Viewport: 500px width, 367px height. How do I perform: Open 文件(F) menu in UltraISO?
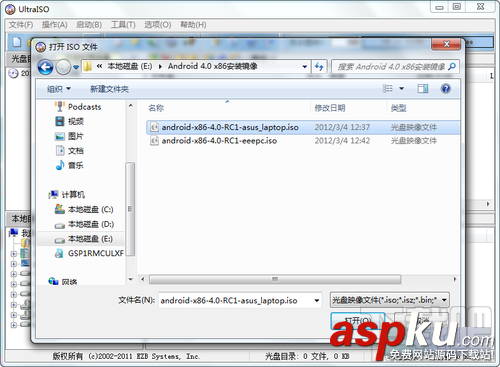[x=21, y=25]
